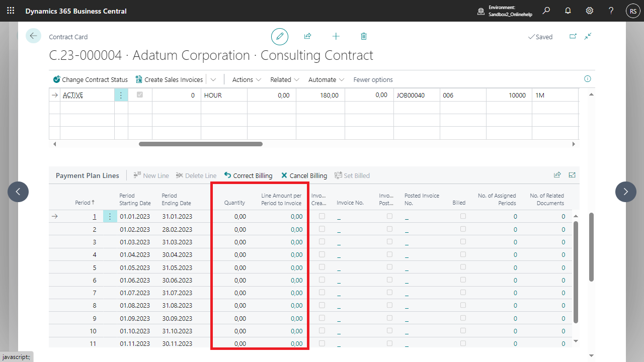
Task: Click No. of Related Documents for period 6
Action: click(x=563, y=280)
